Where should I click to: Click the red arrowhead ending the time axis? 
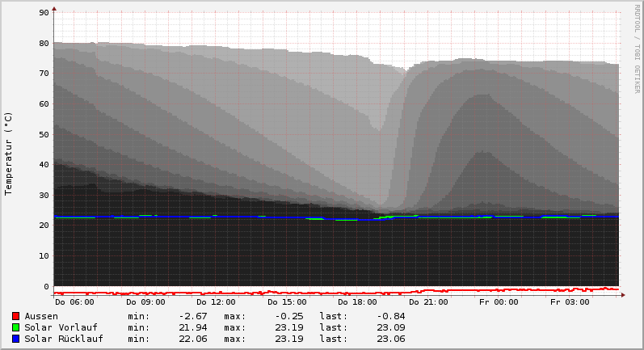pyautogui.click(x=622, y=296)
